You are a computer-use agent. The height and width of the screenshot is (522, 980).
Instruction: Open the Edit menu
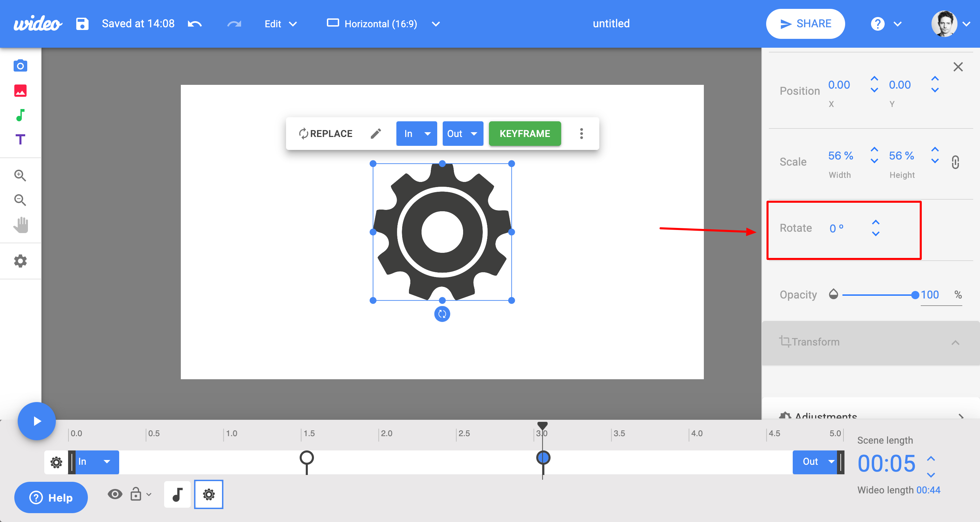pos(280,24)
